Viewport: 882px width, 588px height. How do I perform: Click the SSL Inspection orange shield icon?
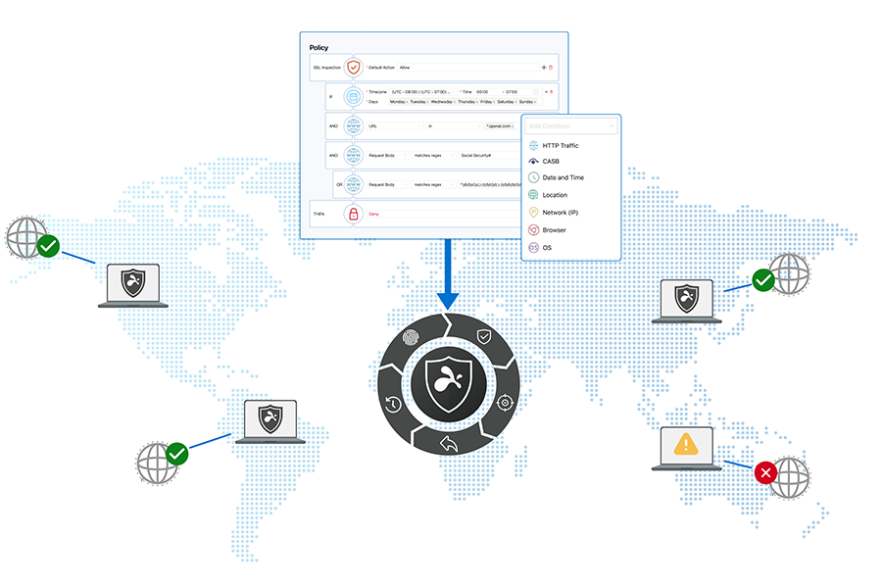(353, 68)
